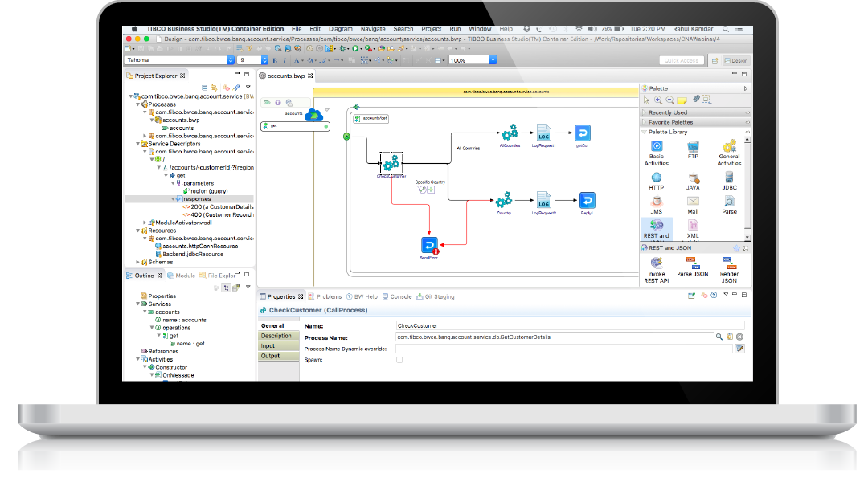The image size is (868, 482).
Task: Open the HTTP palette group
Action: pyautogui.click(x=657, y=182)
